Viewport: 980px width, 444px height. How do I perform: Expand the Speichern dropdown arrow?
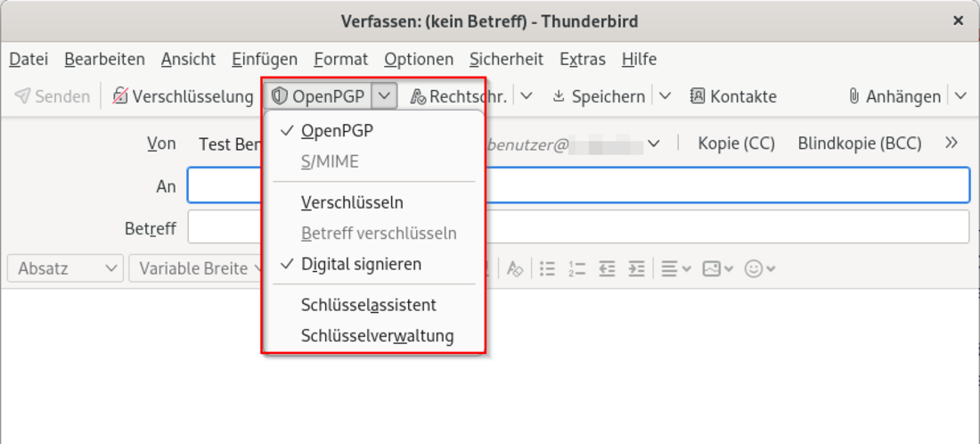pyautogui.click(x=665, y=96)
